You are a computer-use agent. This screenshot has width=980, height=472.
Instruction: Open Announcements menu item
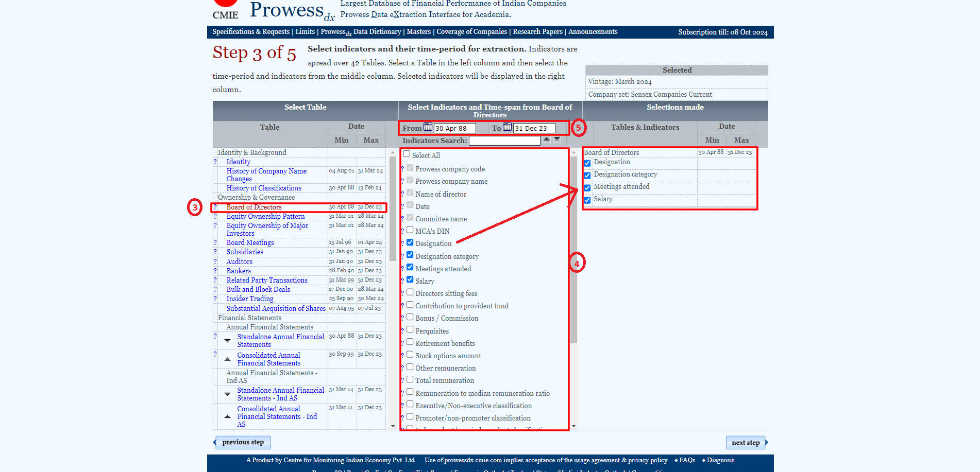point(593,32)
